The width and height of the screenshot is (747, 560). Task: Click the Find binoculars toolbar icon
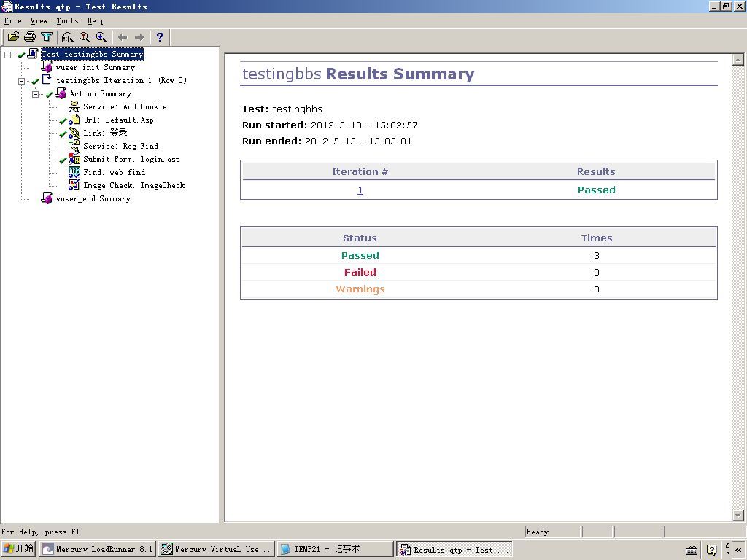(x=68, y=37)
